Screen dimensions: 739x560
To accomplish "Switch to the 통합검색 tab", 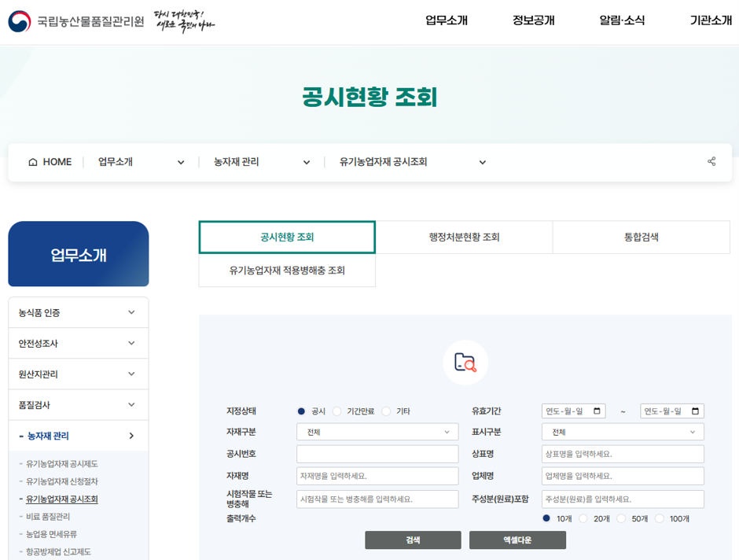I will [642, 237].
